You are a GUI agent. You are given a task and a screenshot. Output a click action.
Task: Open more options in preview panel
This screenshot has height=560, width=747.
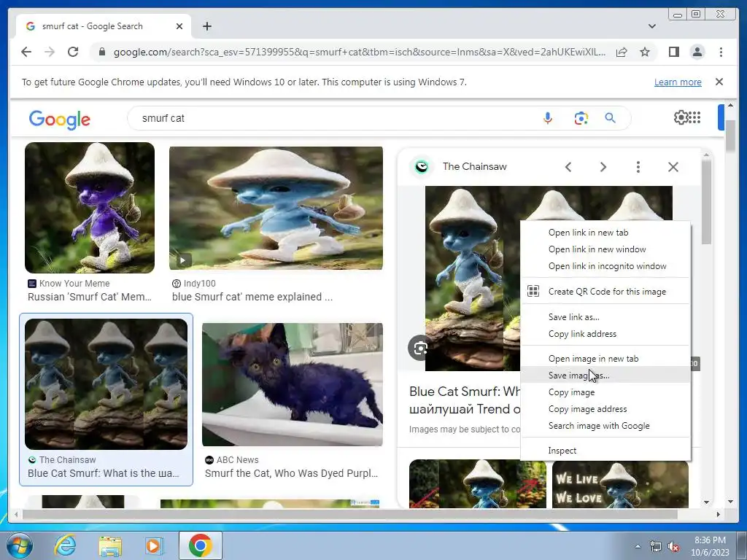[x=638, y=167]
